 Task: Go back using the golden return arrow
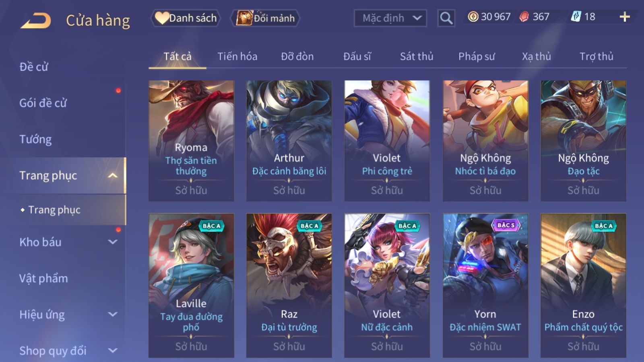point(36,20)
